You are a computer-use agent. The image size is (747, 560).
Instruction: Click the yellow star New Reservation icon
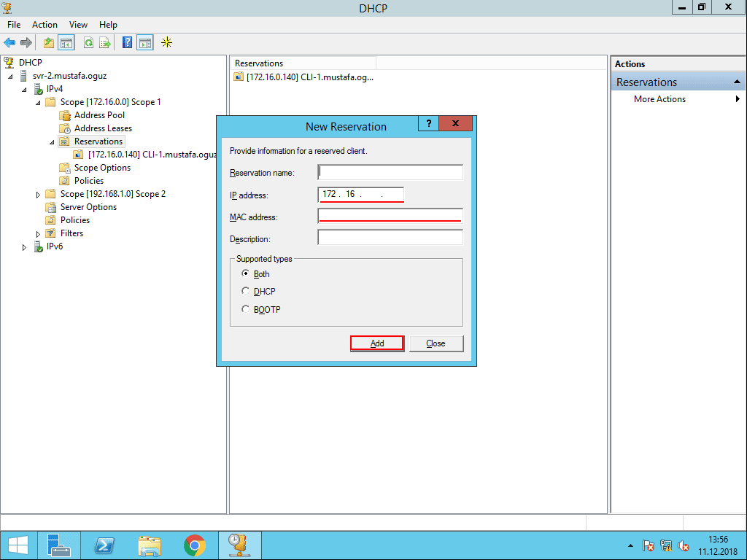pyautogui.click(x=167, y=43)
